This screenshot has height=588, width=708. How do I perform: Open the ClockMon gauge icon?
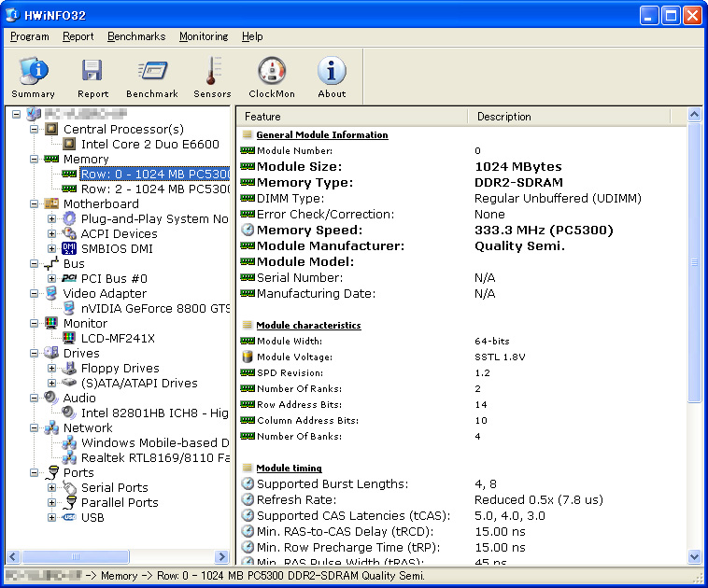point(272,77)
